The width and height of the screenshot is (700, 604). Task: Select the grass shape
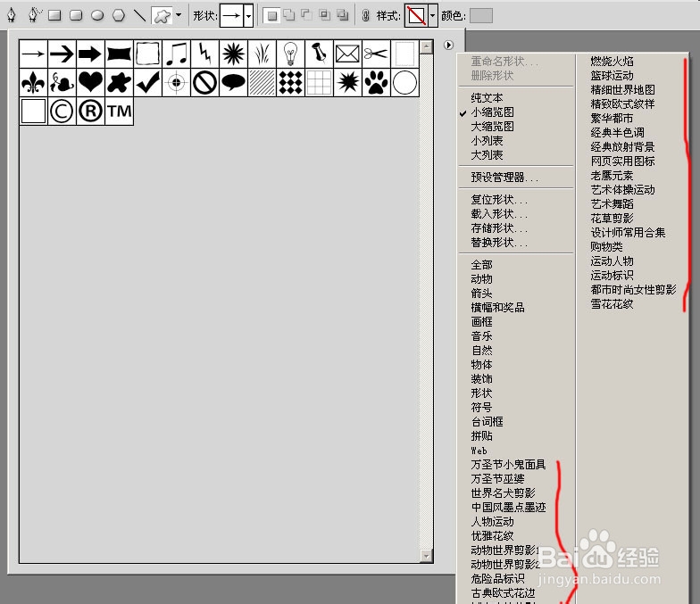(x=262, y=54)
